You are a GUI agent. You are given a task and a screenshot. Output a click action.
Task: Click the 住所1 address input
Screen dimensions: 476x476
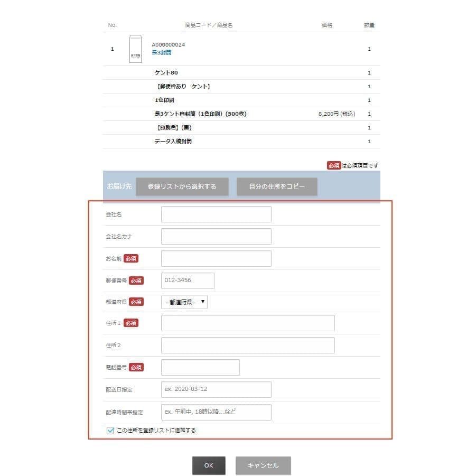(x=247, y=323)
